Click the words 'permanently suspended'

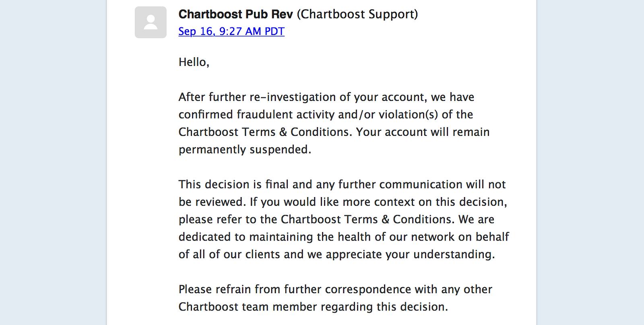pyautogui.click(x=244, y=150)
